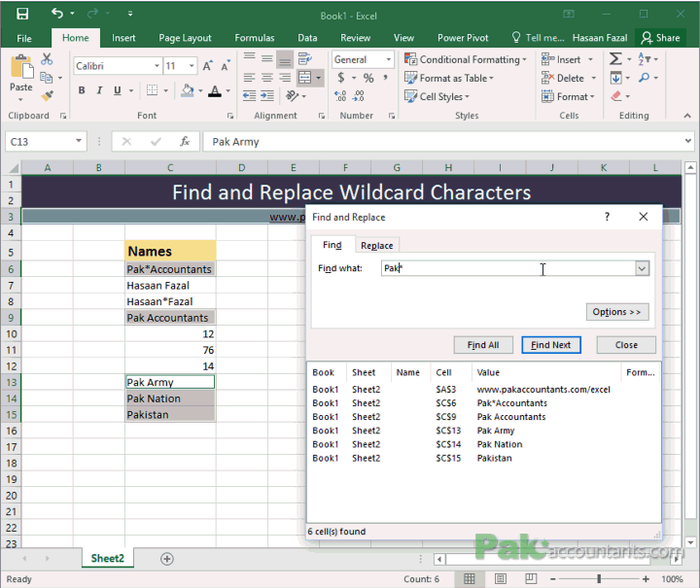The width and height of the screenshot is (700, 588).
Task: Click the Find All button
Action: [x=483, y=345]
